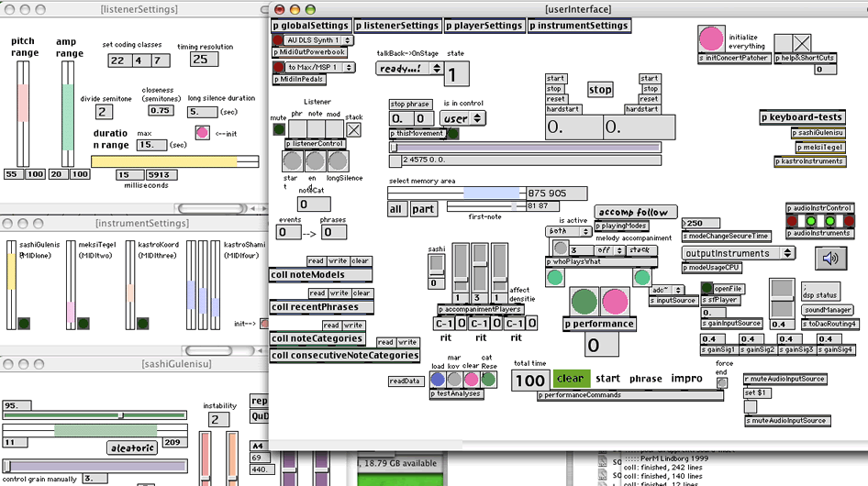
Task: Click the blue load button above testAnalyses
Action: (438, 379)
